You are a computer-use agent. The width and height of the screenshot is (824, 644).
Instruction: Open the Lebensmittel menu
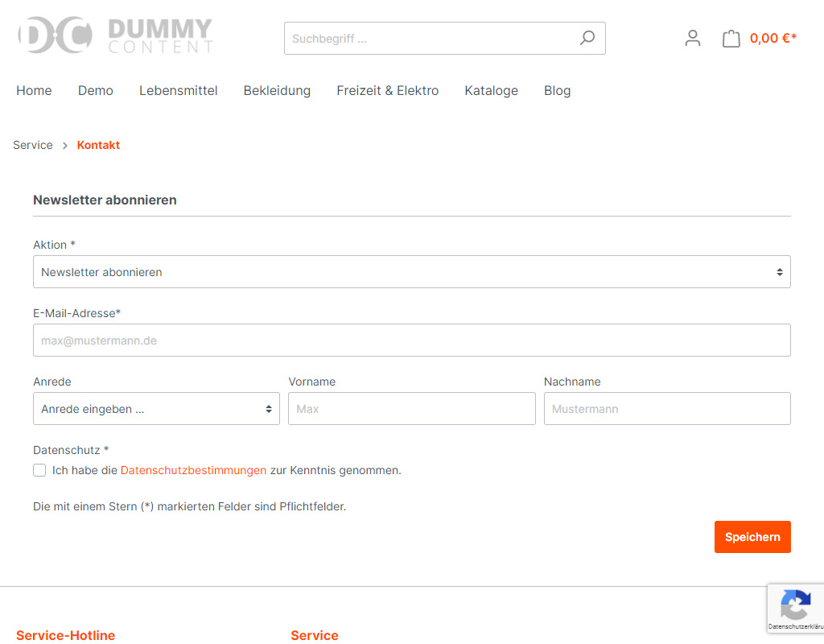pos(178,91)
